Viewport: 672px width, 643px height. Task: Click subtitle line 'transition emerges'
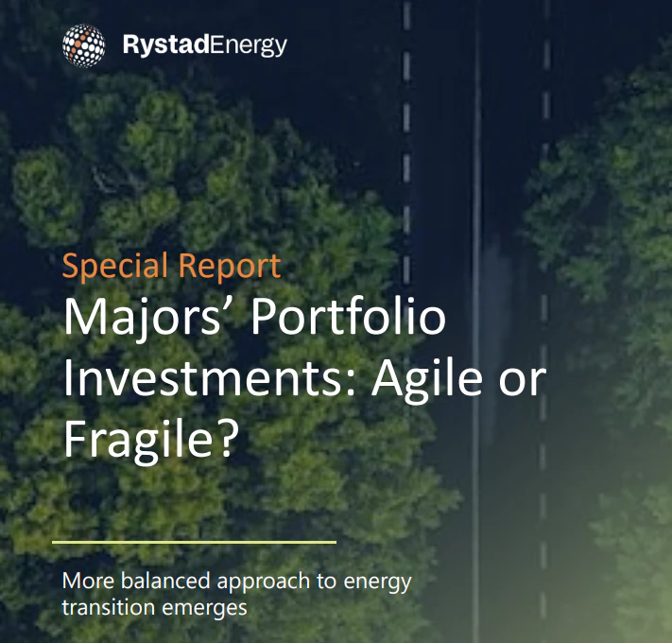point(155,608)
